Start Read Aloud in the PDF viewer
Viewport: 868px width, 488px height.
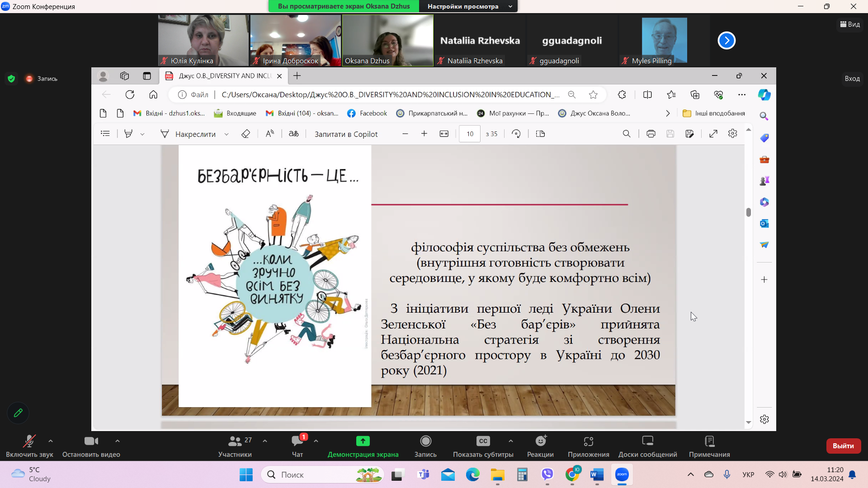pyautogui.click(x=269, y=134)
